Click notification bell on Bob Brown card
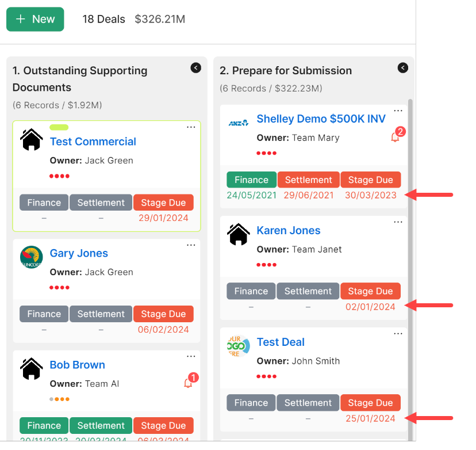This screenshot has height=450, width=476. (x=188, y=383)
